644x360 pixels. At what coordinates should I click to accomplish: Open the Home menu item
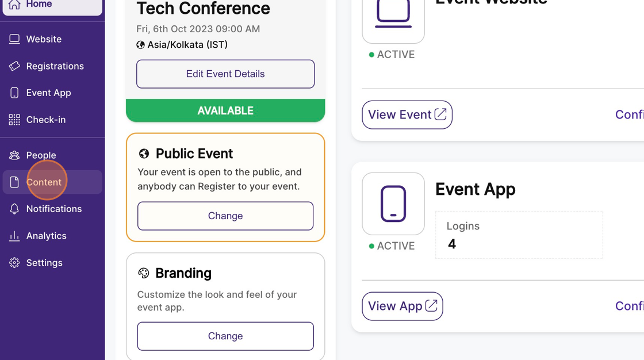coord(39,5)
